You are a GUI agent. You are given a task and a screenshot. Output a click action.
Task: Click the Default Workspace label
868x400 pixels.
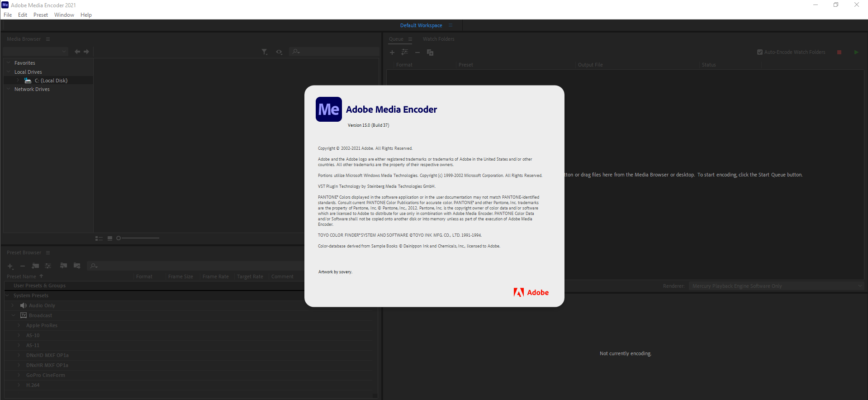421,26
